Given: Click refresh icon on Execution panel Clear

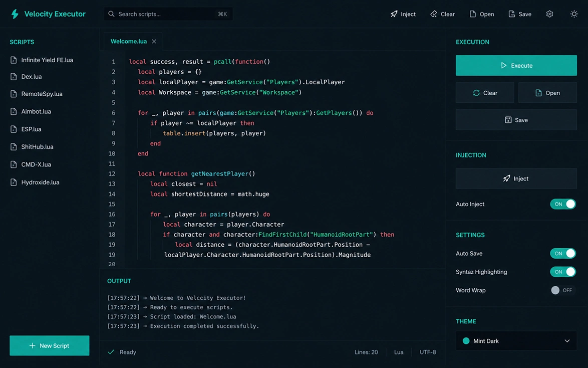Looking at the screenshot, I should click(x=476, y=93).
